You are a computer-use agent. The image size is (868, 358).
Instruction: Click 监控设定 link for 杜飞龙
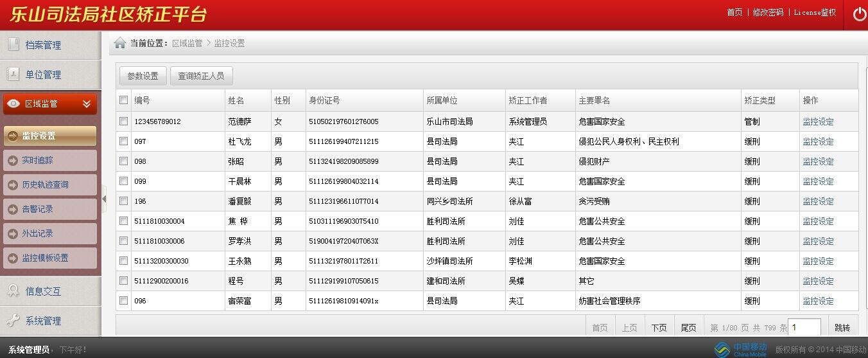(x=818, y=141)
